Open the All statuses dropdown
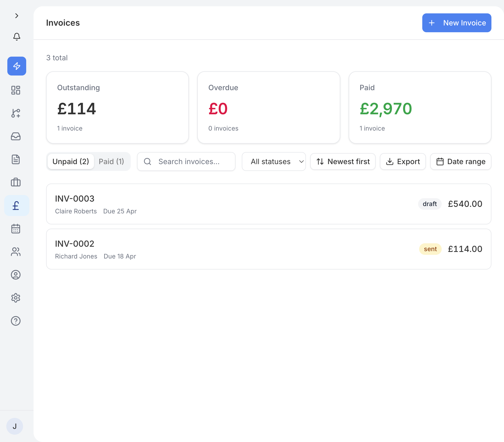 click(x=273, y=161)
